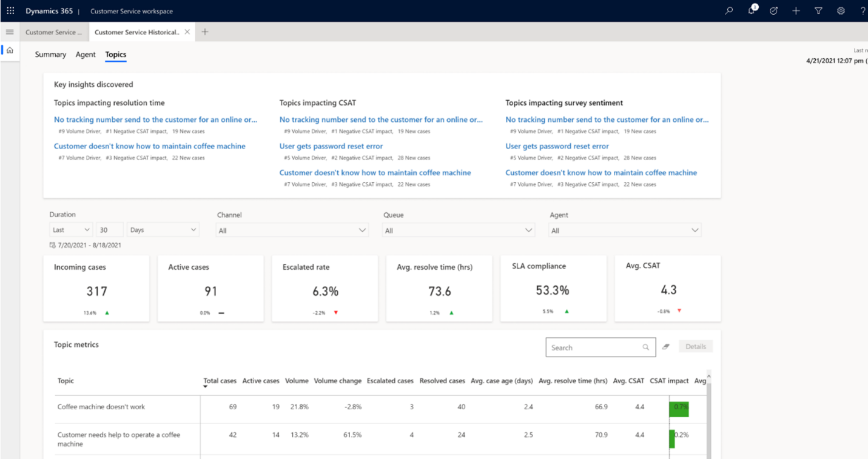Expand the Channel dropdown
This screenshot has width=868, height=459.
[x=292, y=230]
